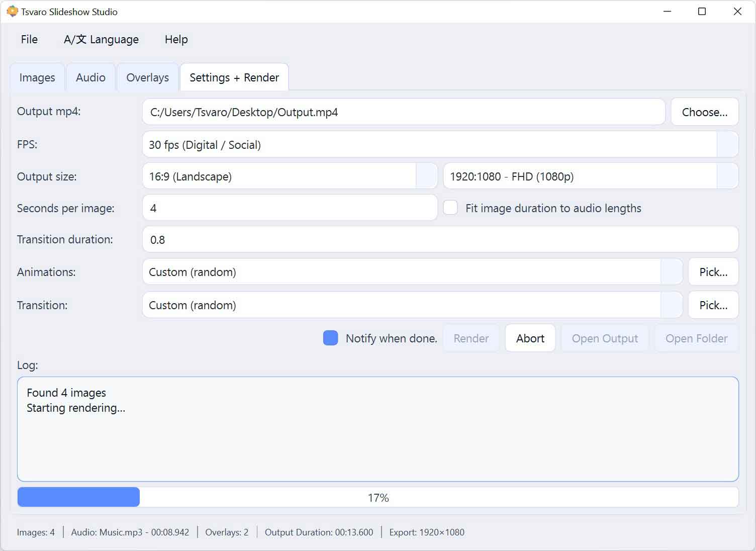Open the Language menu
This screenshot has height=551, width=756.
101,39
